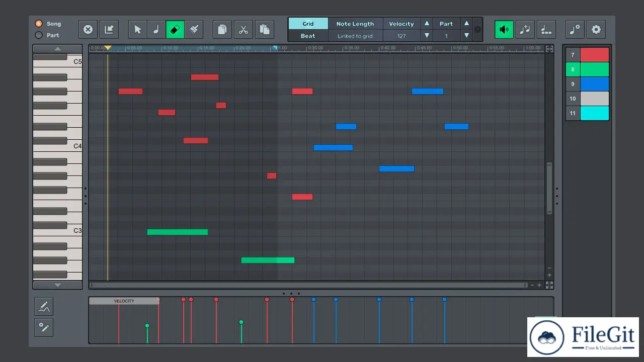This screenshot has height=362, width=644.
Task: Click the import/export arrow icon
Action: tap(109, 30)
